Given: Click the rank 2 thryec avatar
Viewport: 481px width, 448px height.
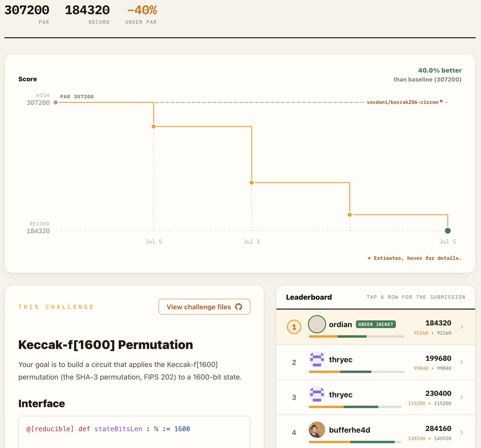Looking at the screenshot, I should (x=317, y=359).
